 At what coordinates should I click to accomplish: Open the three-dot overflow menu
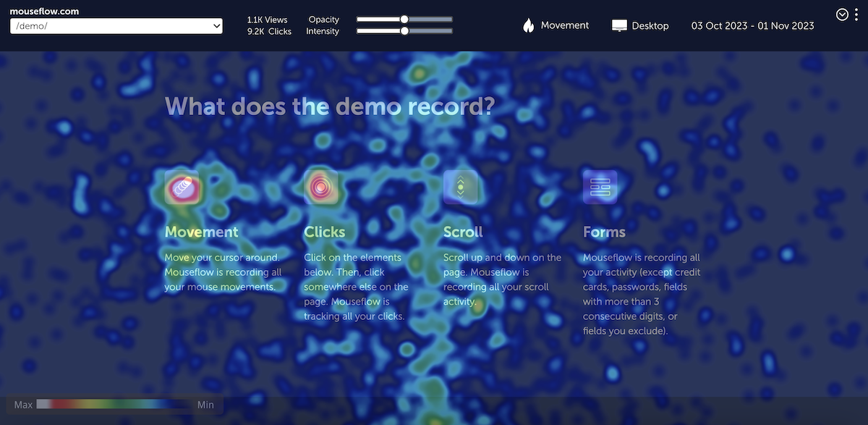coord(858,14)
